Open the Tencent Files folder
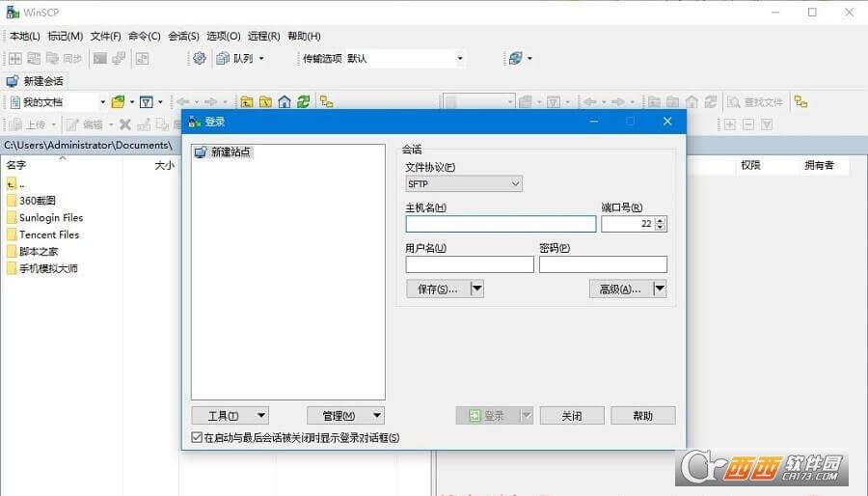Image resolution: width=868 pixels, height=496 pixels. [43, 234]
